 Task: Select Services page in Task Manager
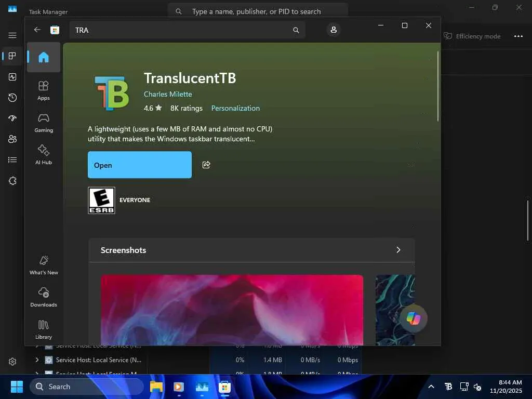tap(12, 181)
